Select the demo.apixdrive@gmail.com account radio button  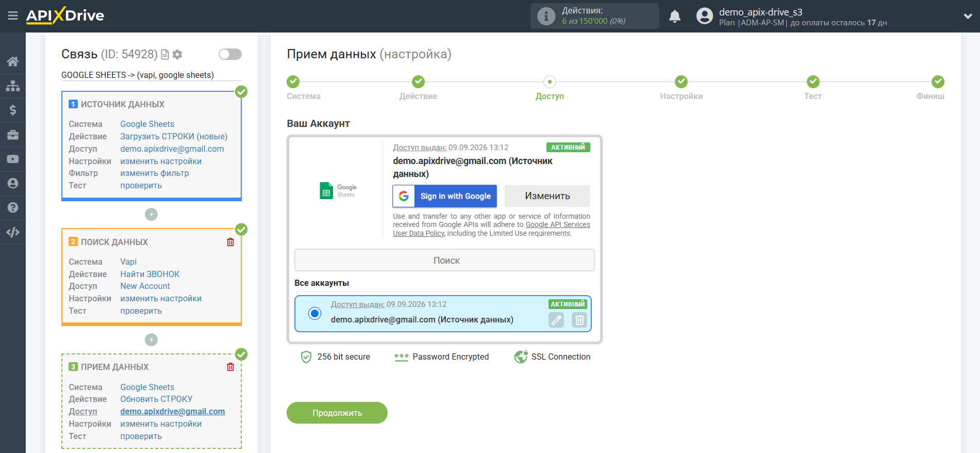[314, 313]
